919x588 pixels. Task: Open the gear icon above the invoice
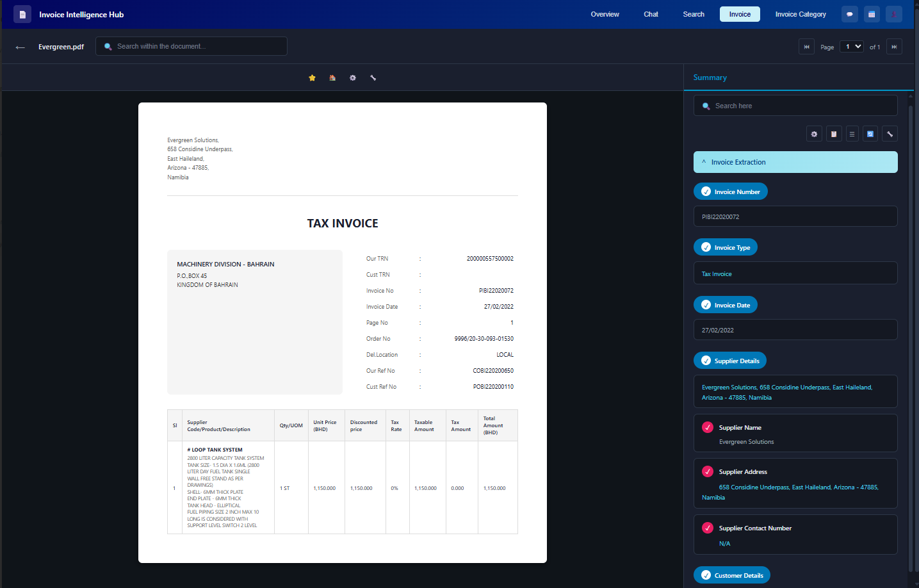click(353, 78)
